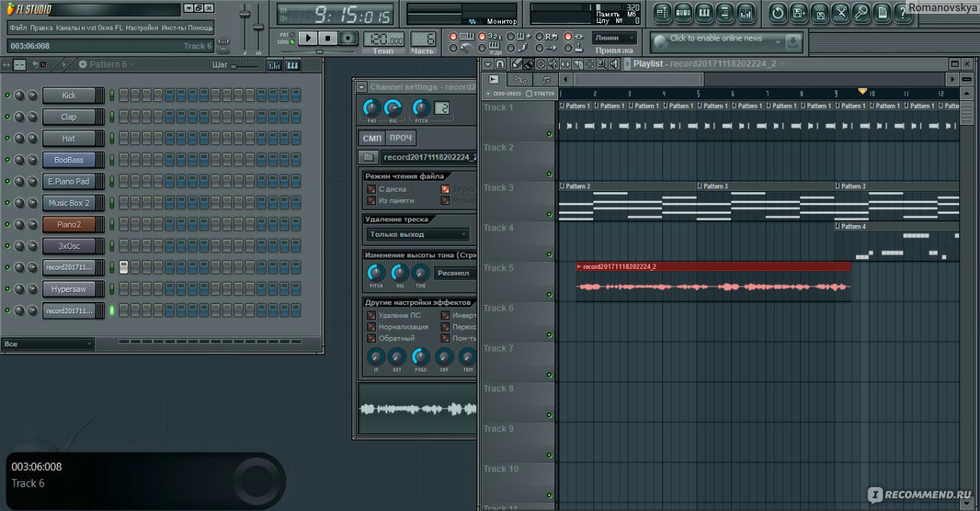Select the magnet snap icon in Playlist
The width and height of the screenshot is (980, 511).
(x=500, y=64)
